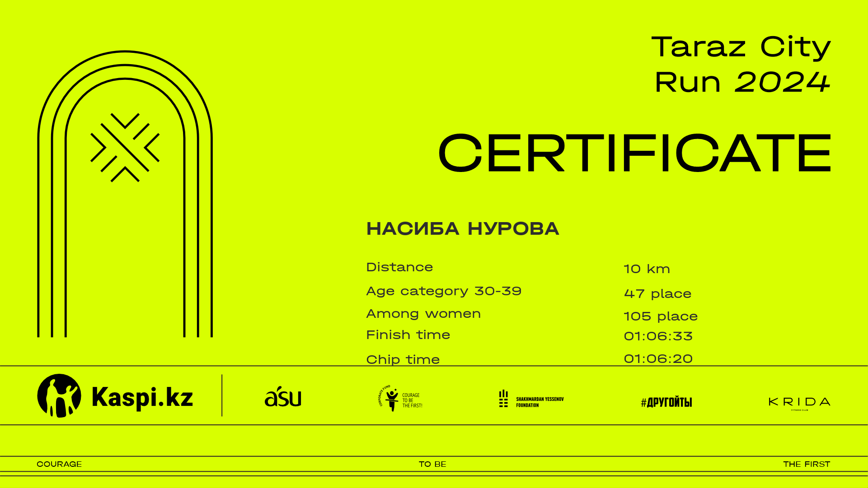Click the THE FIRST footer text
This screenshot has height=488, width=868.
pos(807,464)
